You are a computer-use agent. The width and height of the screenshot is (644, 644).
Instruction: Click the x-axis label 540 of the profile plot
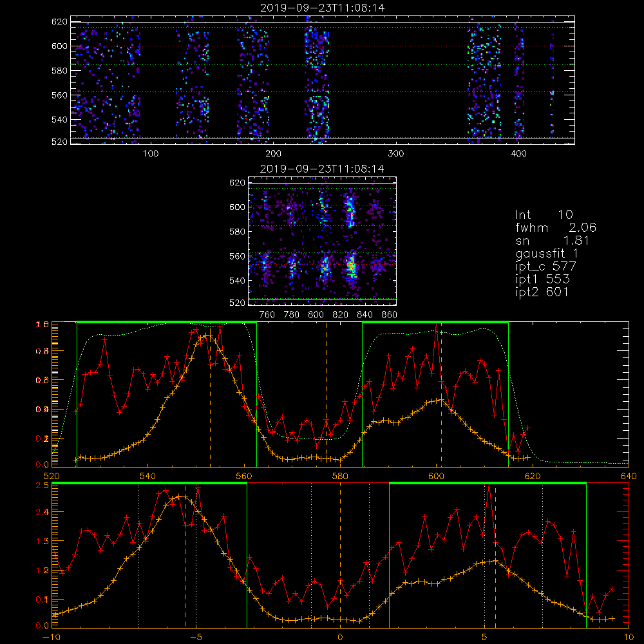coord(148,477)
